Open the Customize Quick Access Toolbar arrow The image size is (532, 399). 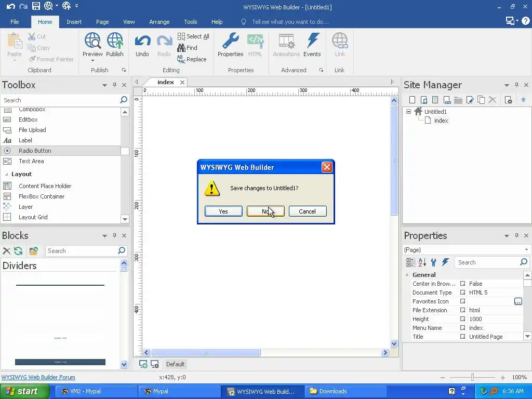77,6
